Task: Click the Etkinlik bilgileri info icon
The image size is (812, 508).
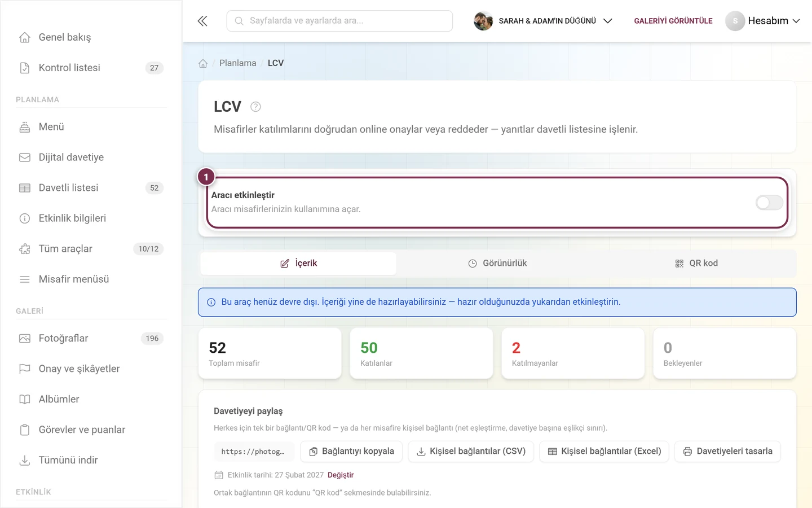Action: 25,218
